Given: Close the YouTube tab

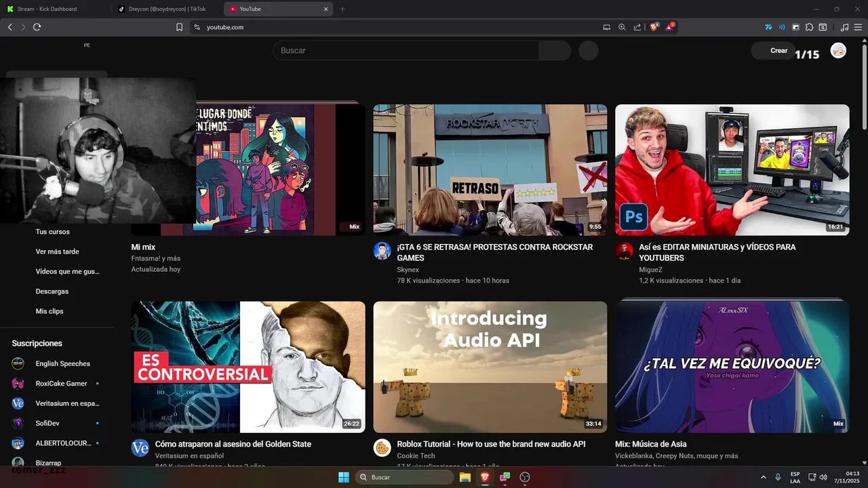Looking at the screenshot, I should pyautogui.click(x=325, y=9).
